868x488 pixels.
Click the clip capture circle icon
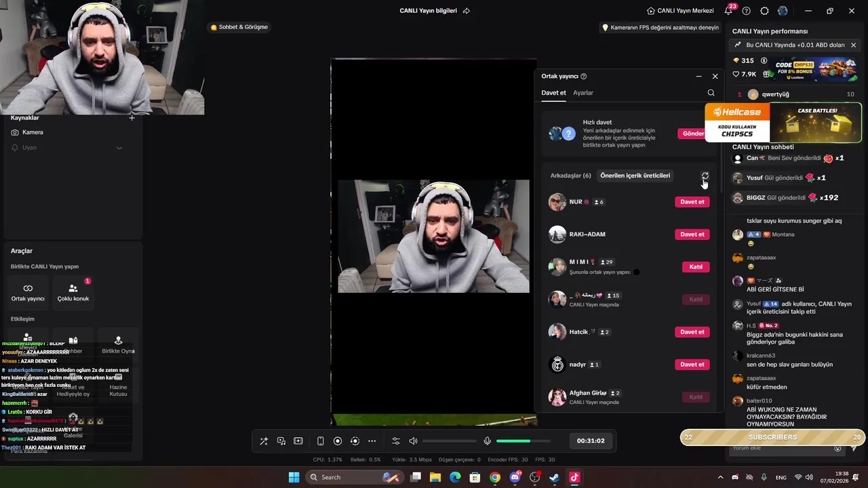355,441
